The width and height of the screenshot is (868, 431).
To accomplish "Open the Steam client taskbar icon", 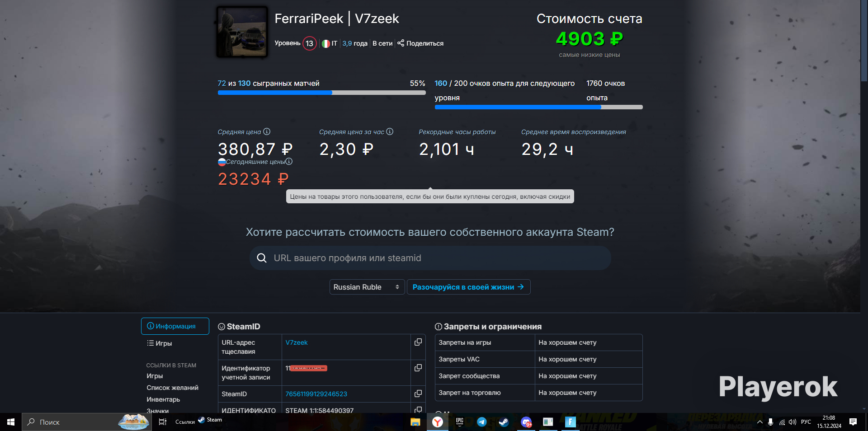I will [504, 422].
